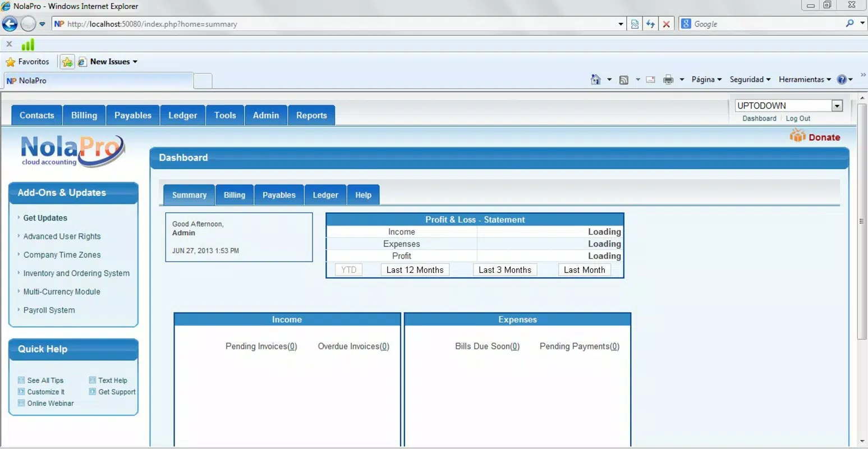Click the Pending Invoices count link
The width and height of the screenshot is (868, 449).
[292, 346]
